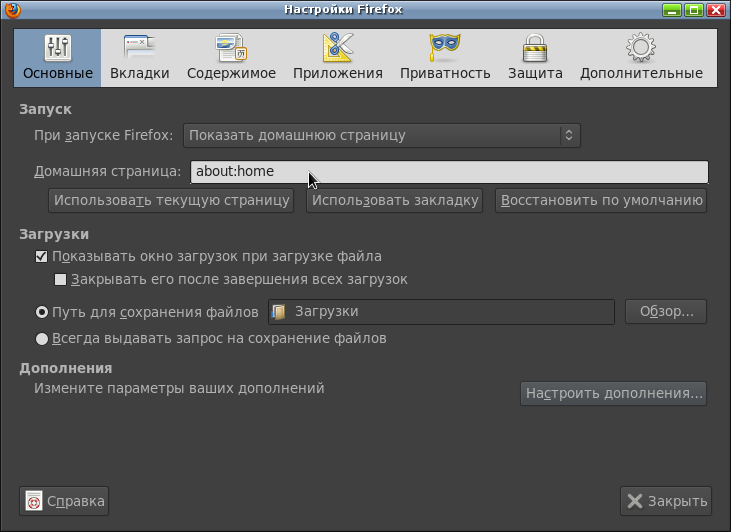Click Использовать закладку button
The height and width of the screenshot is (532, 731).
394,200
